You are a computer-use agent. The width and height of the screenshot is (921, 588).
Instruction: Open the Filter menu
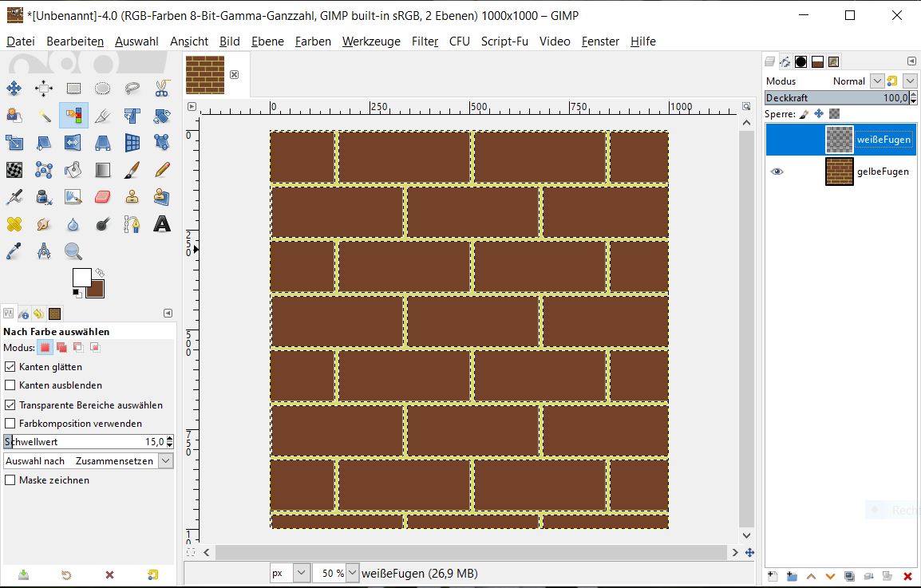[x=425, y=41]
